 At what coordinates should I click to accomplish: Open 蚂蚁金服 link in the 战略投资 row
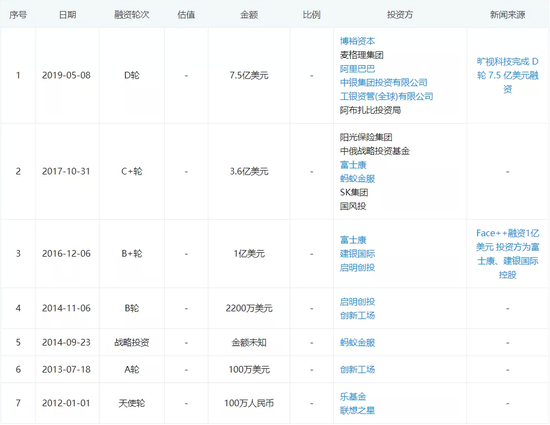pyautogui.click(x=357, y=342)
